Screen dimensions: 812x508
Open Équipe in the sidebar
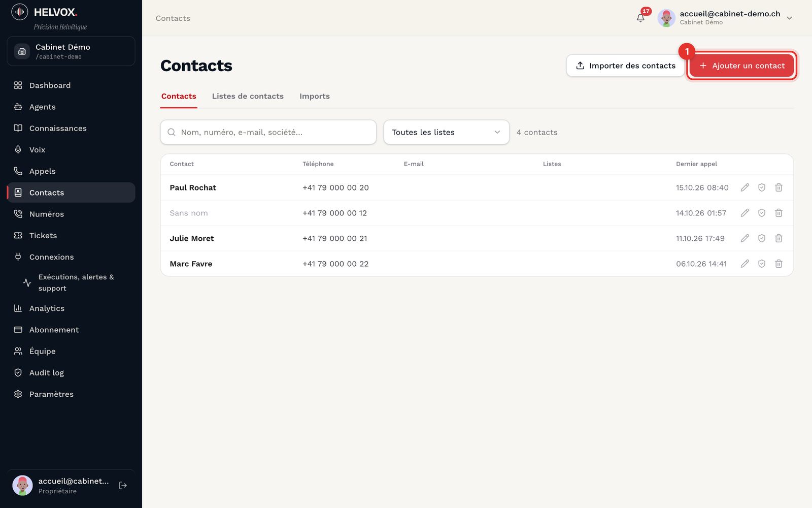71,351
